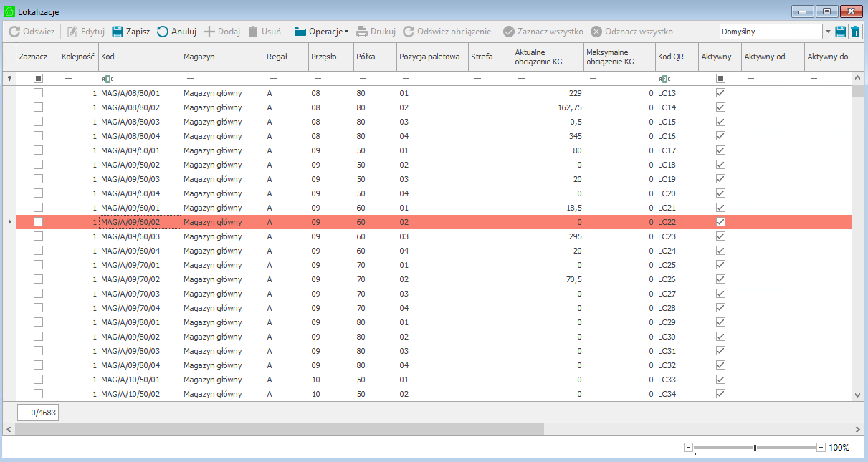This screenshot has width=868, height=462.
Task: Click the zoom in plus button
Action: (x=821, y=448)
